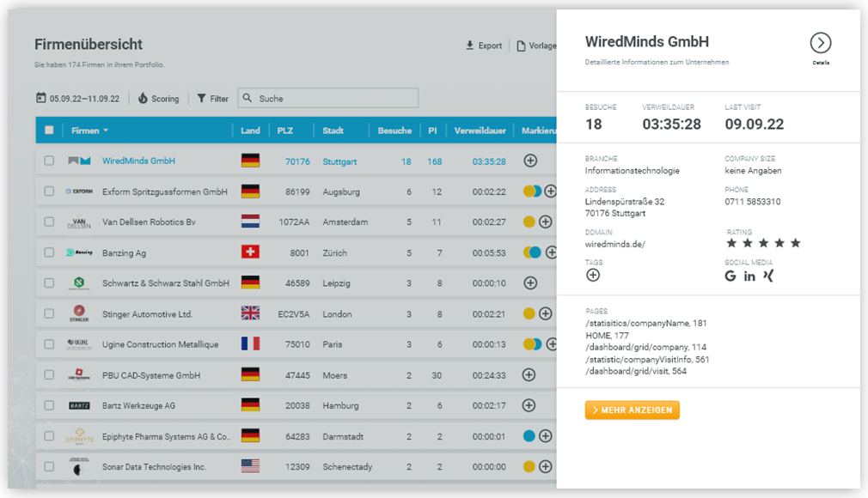Open the LinkedIn social media icon

click(x=749, y=276)
